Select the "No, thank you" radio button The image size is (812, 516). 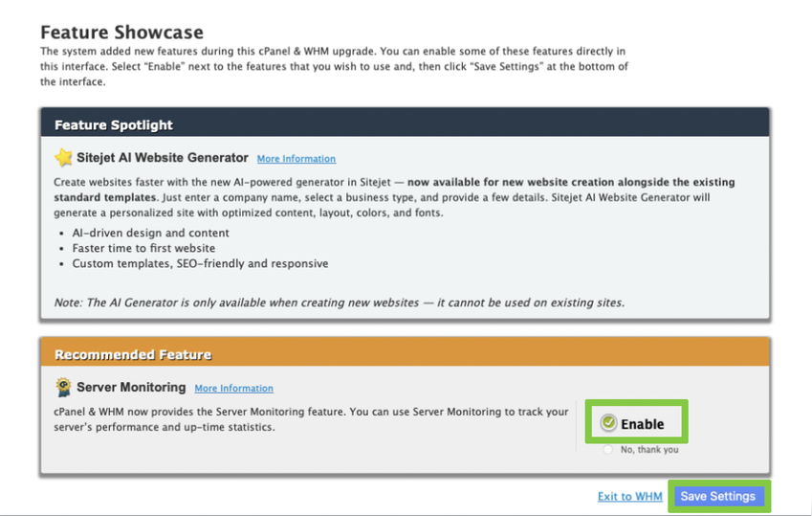point(608,449)
